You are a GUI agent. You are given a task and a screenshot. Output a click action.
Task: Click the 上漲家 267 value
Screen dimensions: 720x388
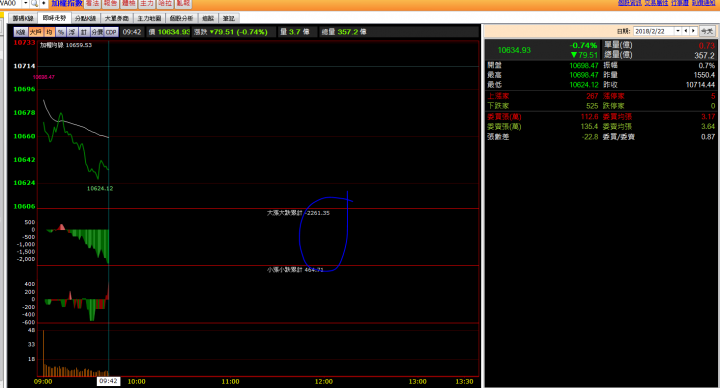592,96
